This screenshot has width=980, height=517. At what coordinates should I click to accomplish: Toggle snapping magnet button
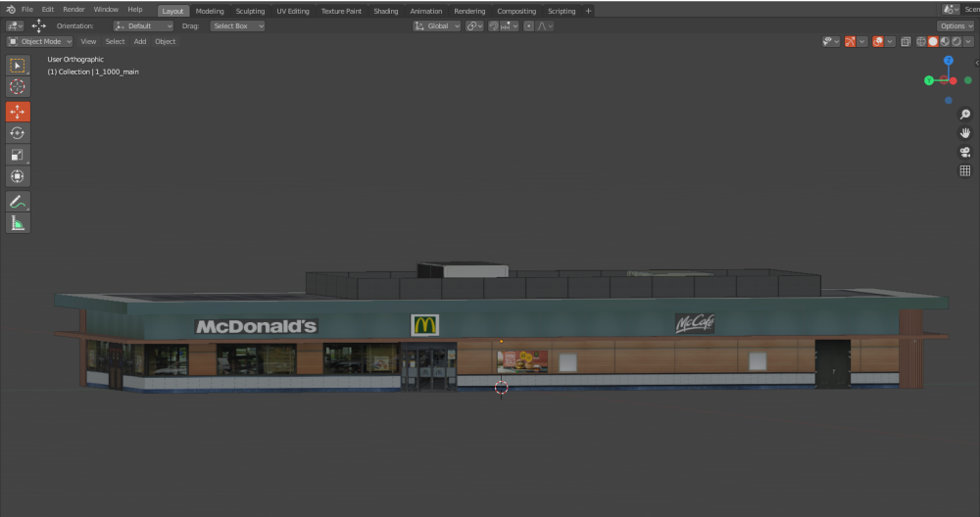[493, 26]
